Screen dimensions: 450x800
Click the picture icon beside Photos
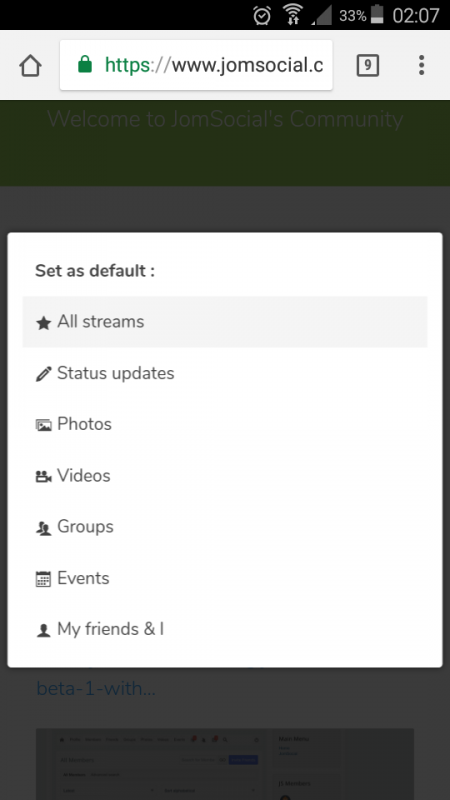[x=43, y=425]
